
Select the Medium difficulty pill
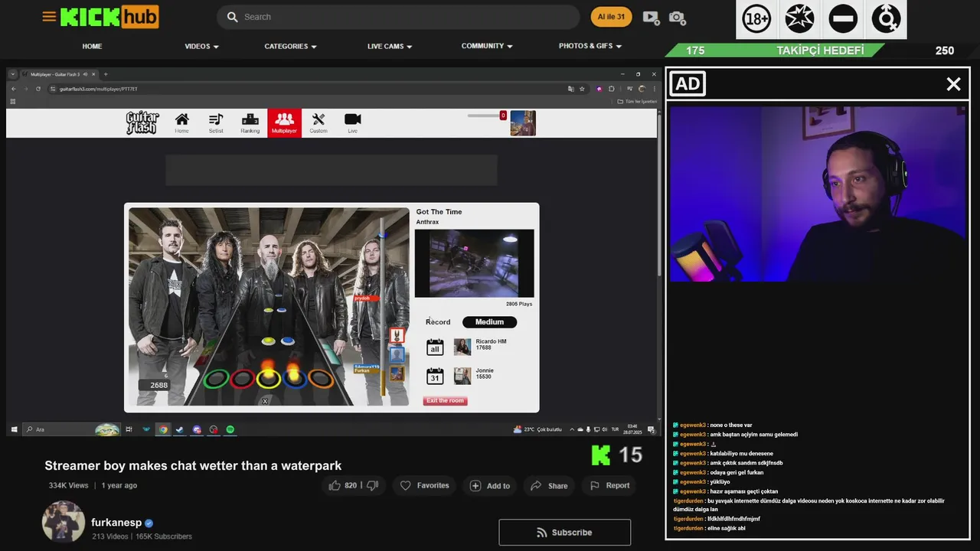tap(489, 322)
